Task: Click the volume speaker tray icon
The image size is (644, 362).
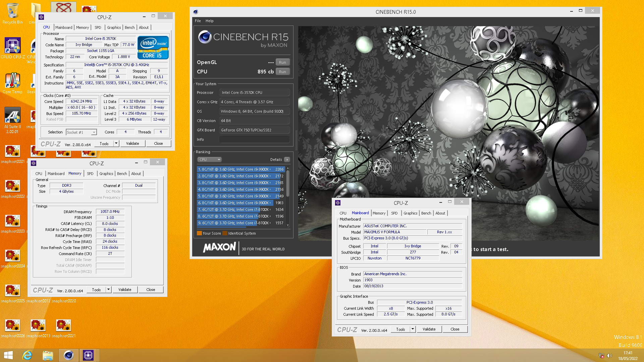Action: click(609, 356)
